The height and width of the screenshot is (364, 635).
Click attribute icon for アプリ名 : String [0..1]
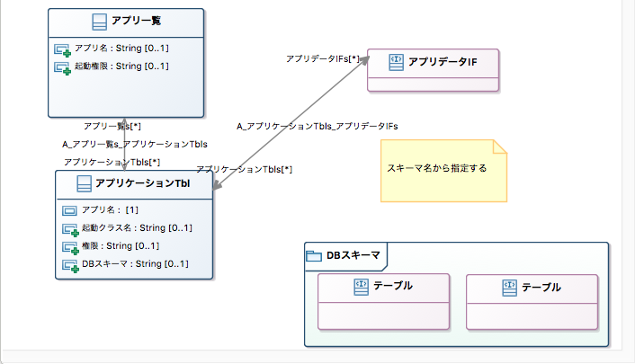click(x=62, y=50)
